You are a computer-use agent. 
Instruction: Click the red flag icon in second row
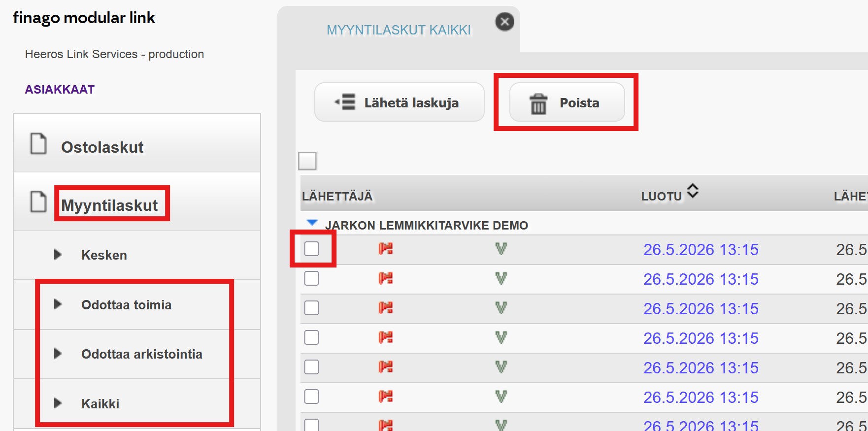(x=386, y=278)
